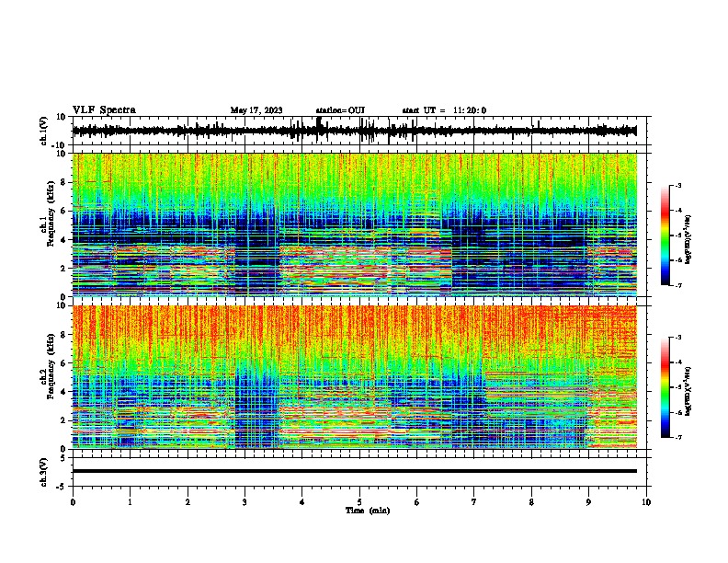
Task: Click the ch.2 PSD color scale bar
Action: tap(665, 387)
